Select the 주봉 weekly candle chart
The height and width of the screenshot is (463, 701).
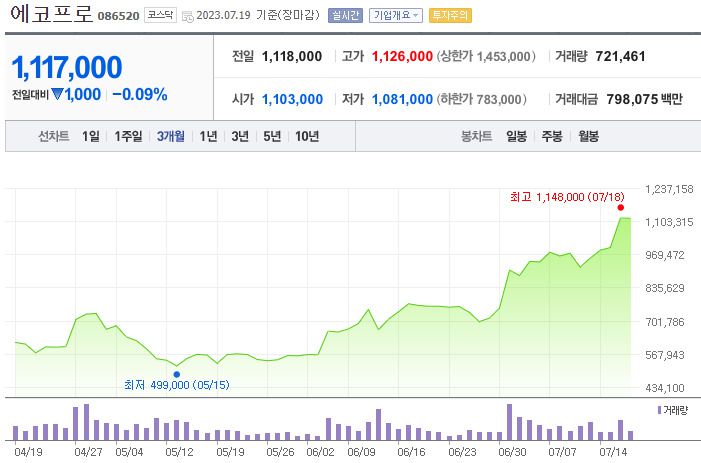[552, 137]
